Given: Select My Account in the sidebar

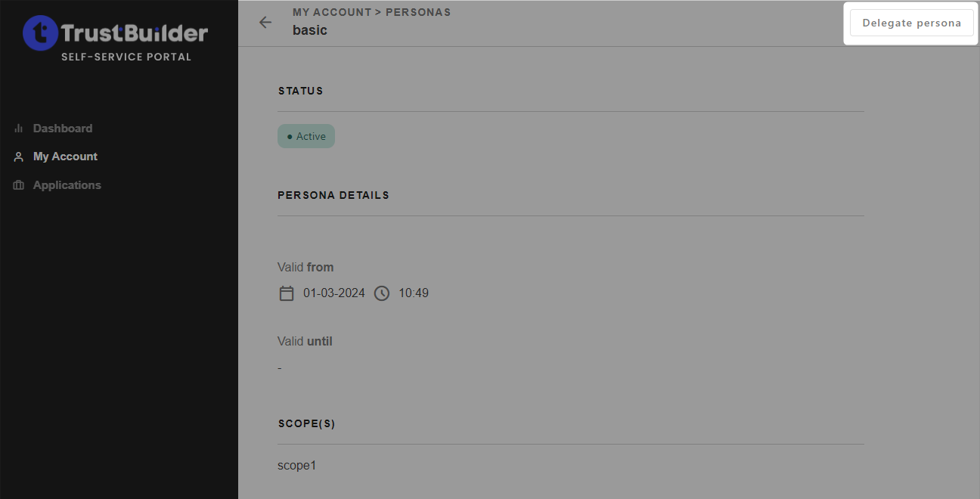Looking at the screenshot, I should click(65, 157).
